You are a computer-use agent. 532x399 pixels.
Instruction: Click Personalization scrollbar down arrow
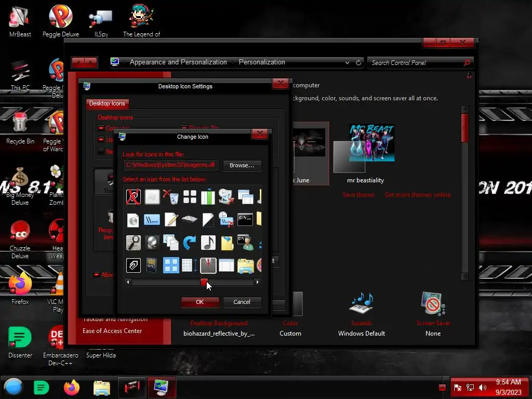pos(464,276)
